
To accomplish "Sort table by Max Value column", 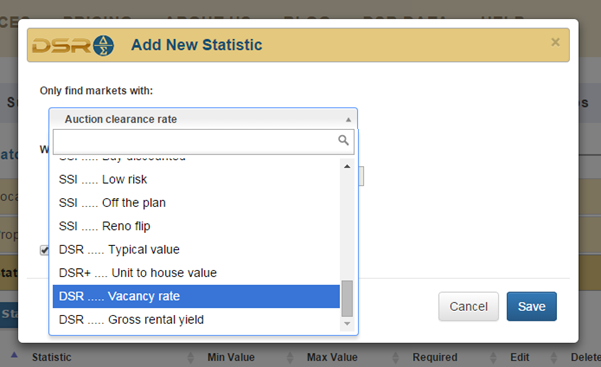I will (x=332, y=357).
